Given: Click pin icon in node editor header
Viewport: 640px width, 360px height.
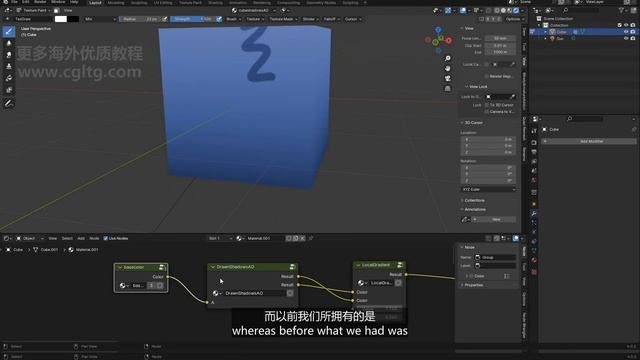Looking at the screenshot, I should 311,238.
